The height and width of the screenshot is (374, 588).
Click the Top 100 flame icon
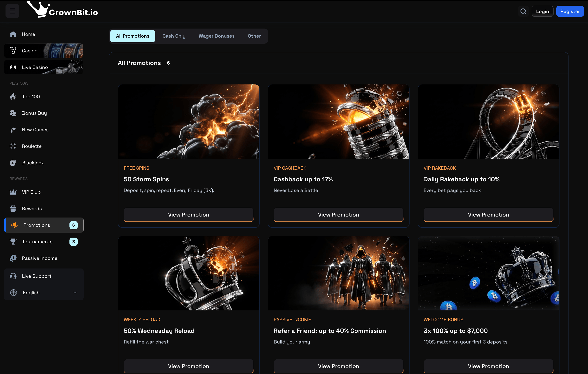coord(13,96)
